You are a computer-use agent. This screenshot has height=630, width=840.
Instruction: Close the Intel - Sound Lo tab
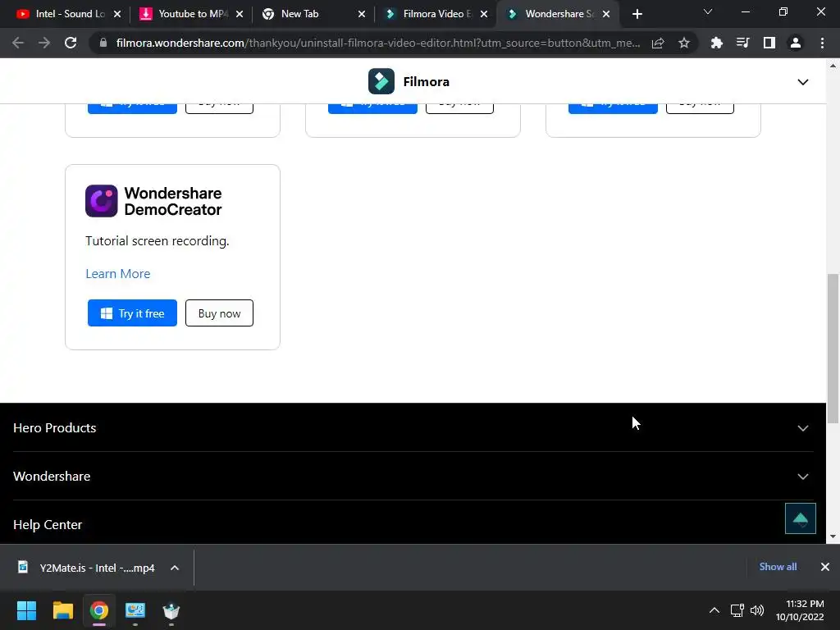coord(117,14)
